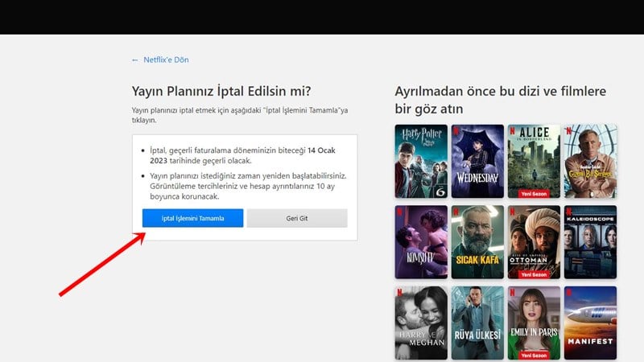Open the Wednesday series poster
This screenshot has height=362, width=644.
[x=477, y=162]
